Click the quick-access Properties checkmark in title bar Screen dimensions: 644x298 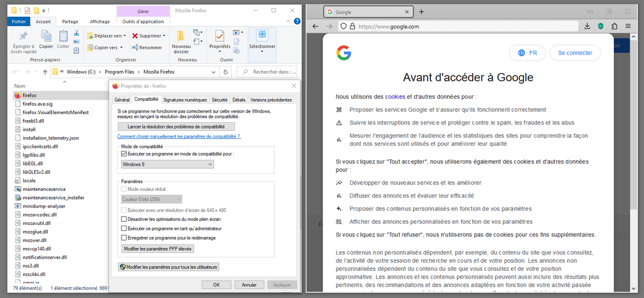click(x=27, y=10)
